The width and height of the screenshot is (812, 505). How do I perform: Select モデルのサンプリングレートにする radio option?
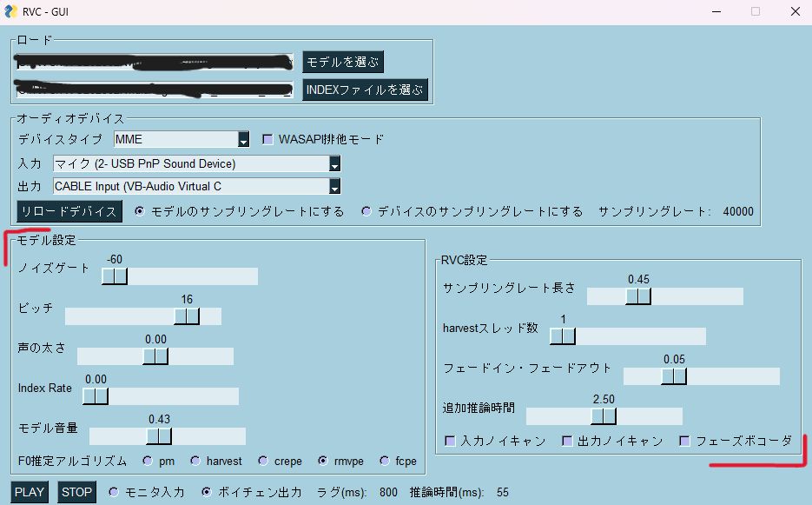coord(141,211)
